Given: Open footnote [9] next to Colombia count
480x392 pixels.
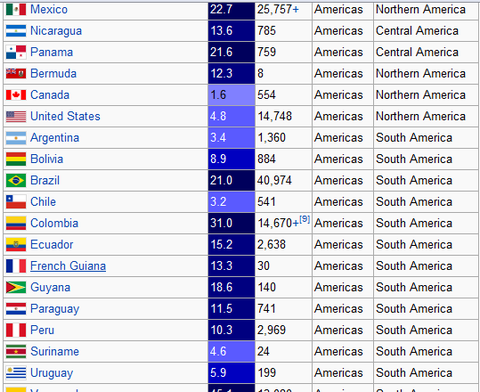Looking at the screenshot, I should coord(304,220).
